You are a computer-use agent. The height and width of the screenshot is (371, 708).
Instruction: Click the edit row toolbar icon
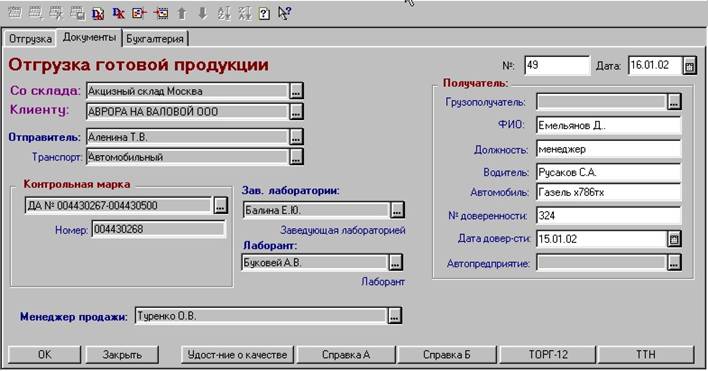click(x=56, y=13)
